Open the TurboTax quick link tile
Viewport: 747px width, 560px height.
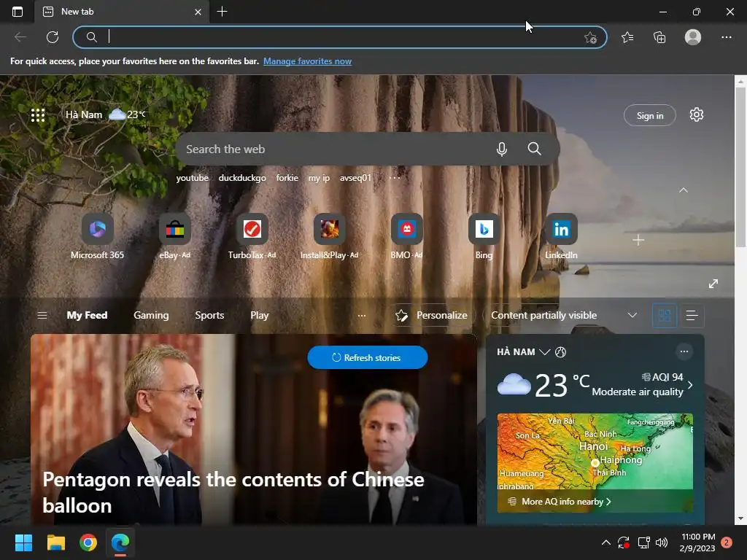point(252,237)
